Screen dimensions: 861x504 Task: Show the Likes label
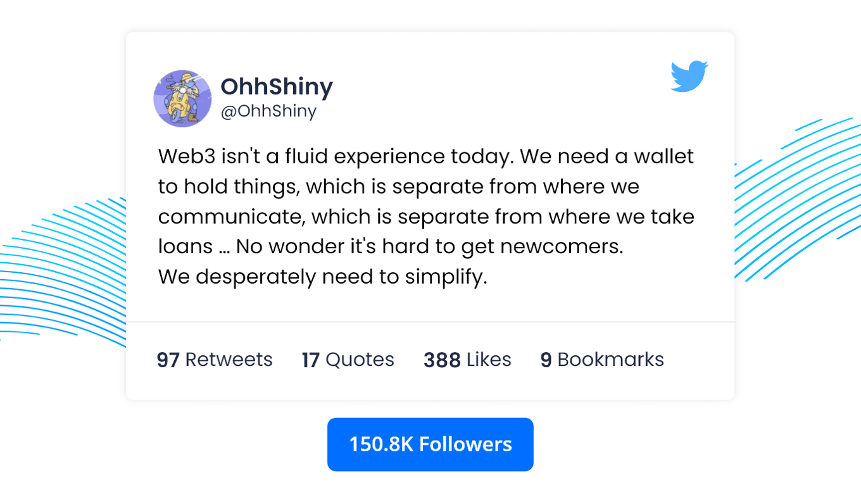coord(489,360)
